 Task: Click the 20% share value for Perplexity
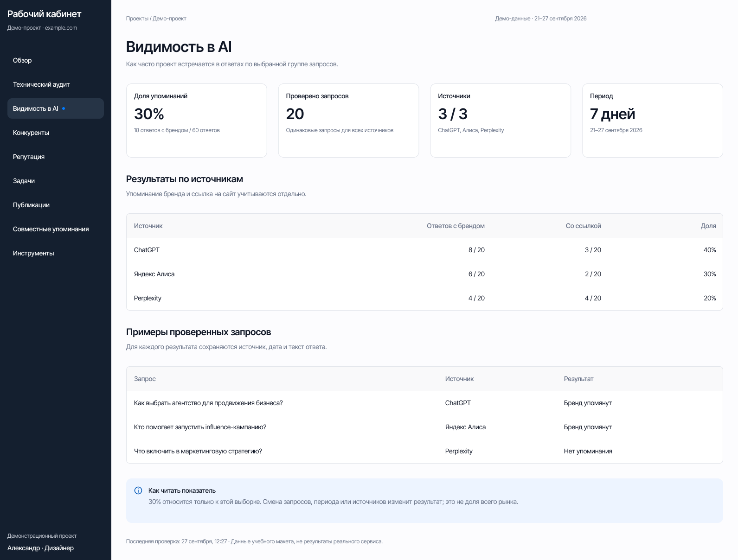coord(710,298)
